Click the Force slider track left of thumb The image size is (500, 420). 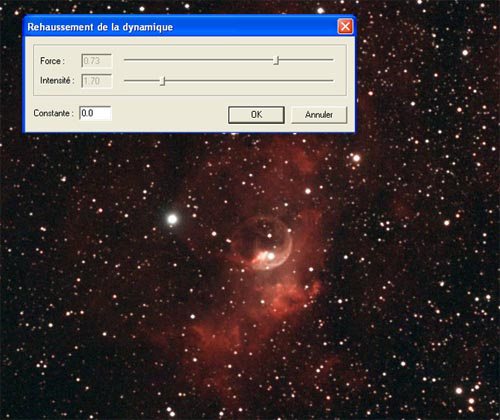pos(199,60)
